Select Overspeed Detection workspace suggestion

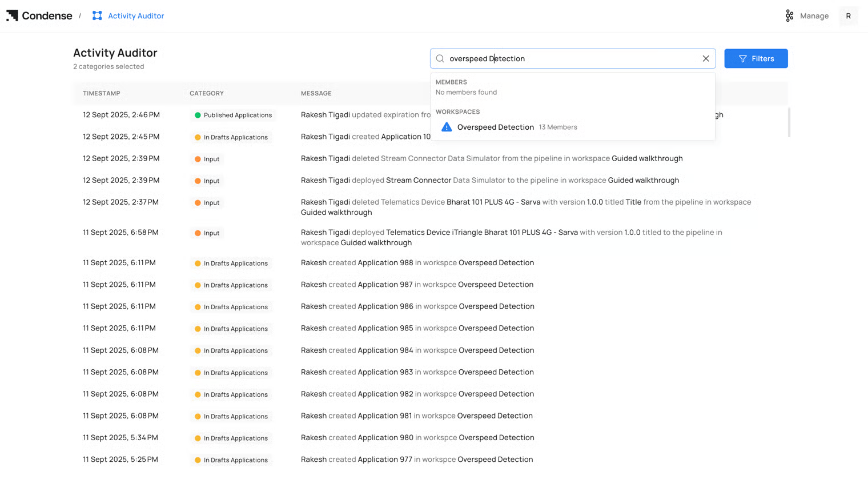[x=496, y=127]
